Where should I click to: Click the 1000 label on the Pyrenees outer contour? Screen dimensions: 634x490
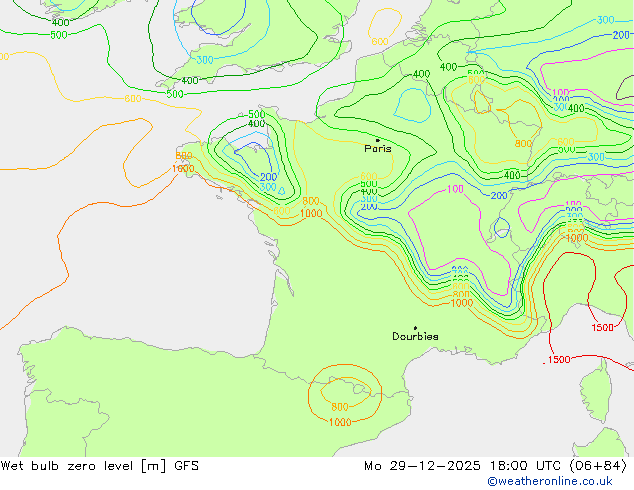pos(340,422)
